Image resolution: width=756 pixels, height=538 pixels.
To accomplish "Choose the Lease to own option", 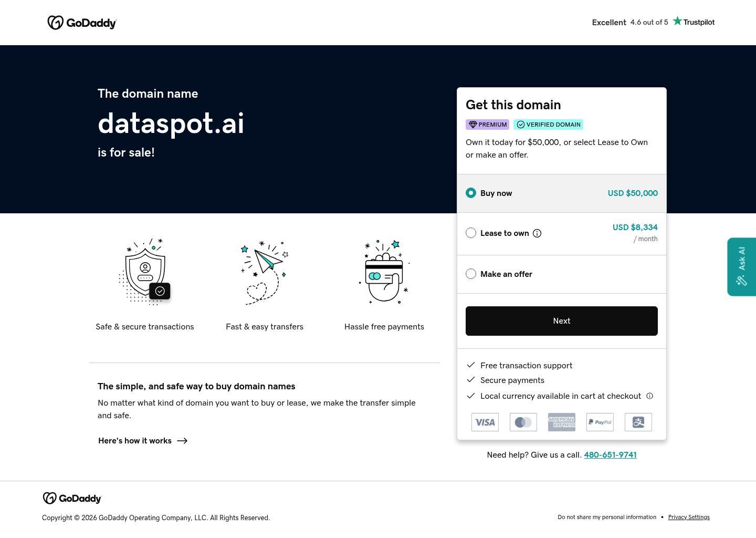I will point(471,233).
